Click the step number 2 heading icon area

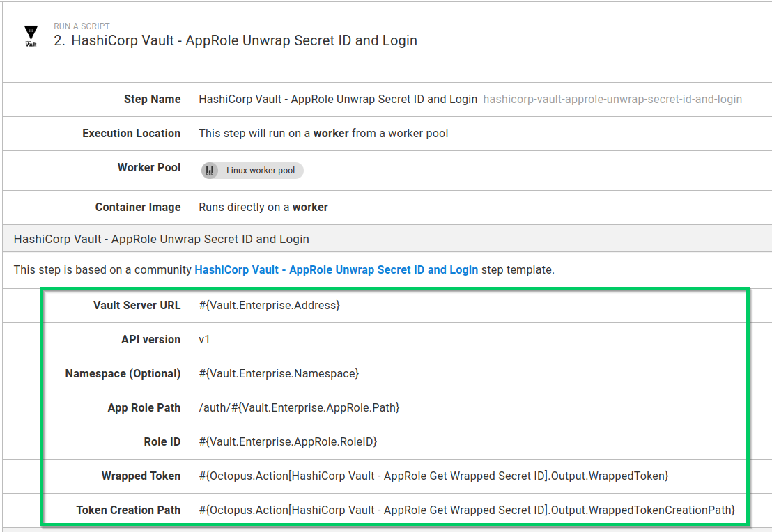coord(59,40)
